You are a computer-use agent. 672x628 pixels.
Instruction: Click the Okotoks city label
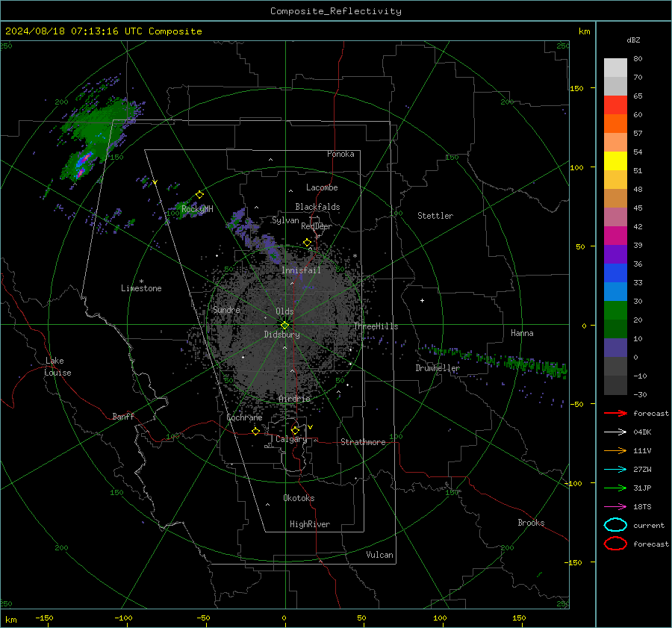pos(299,498)
